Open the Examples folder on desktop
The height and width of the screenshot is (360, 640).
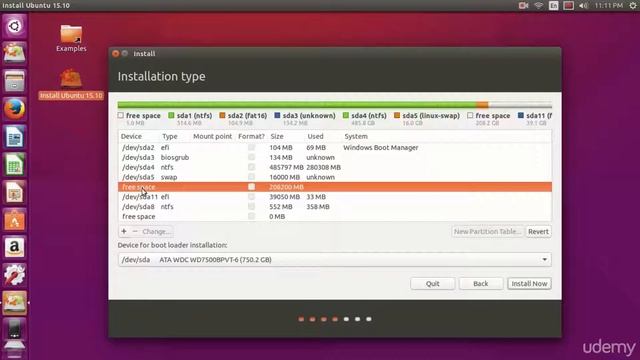pos(71,39)
